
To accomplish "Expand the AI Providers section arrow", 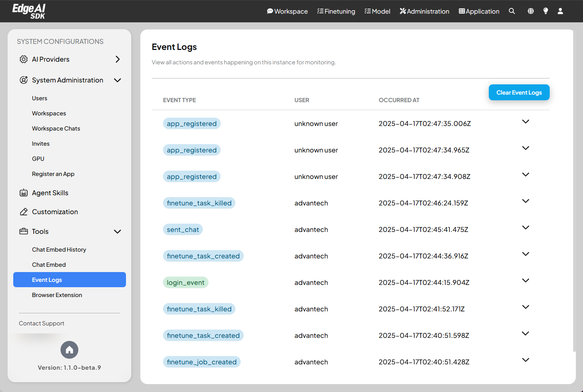I will click(x=118, y=59).
